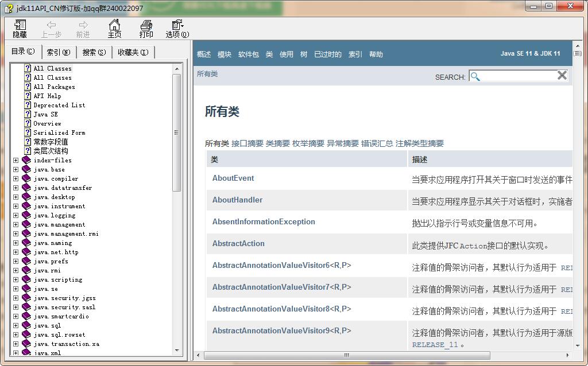Open the AbstractAnnotationValueVisitor7 link

pyautogui.click(x=271, y=287)
